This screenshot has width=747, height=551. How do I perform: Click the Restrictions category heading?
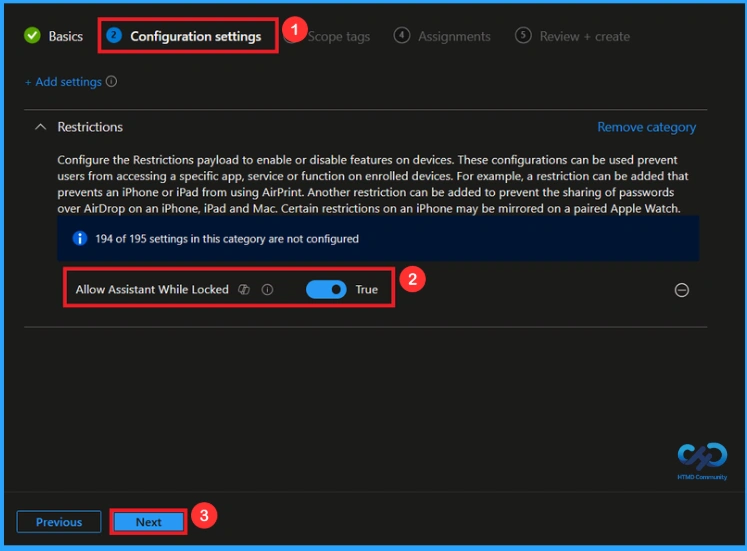90,127
